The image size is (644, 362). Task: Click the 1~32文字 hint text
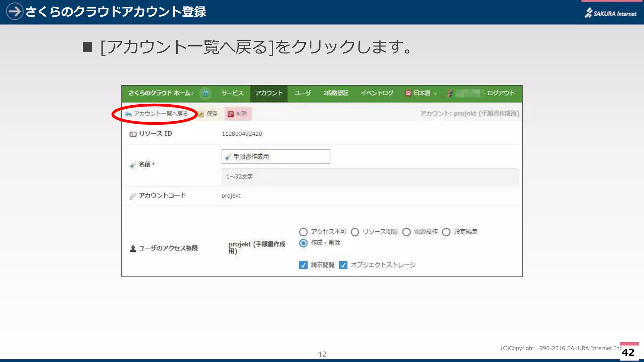(x=239, y=177)
